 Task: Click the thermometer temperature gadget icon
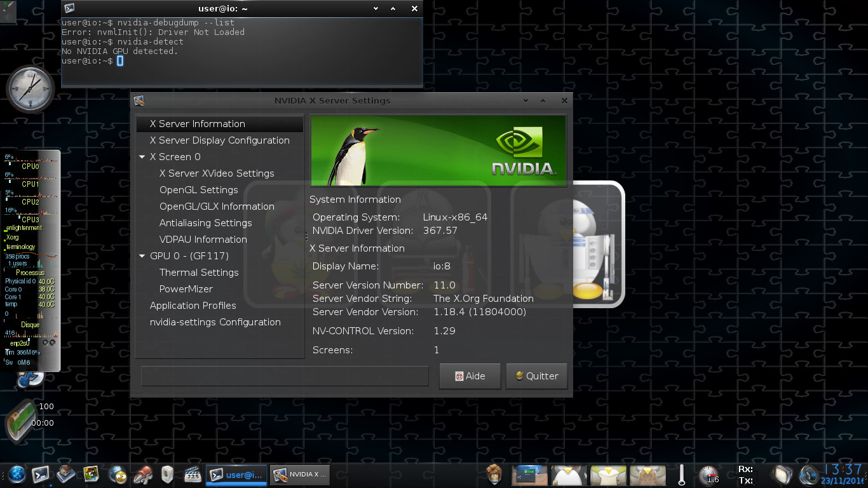tap(682, 475)
